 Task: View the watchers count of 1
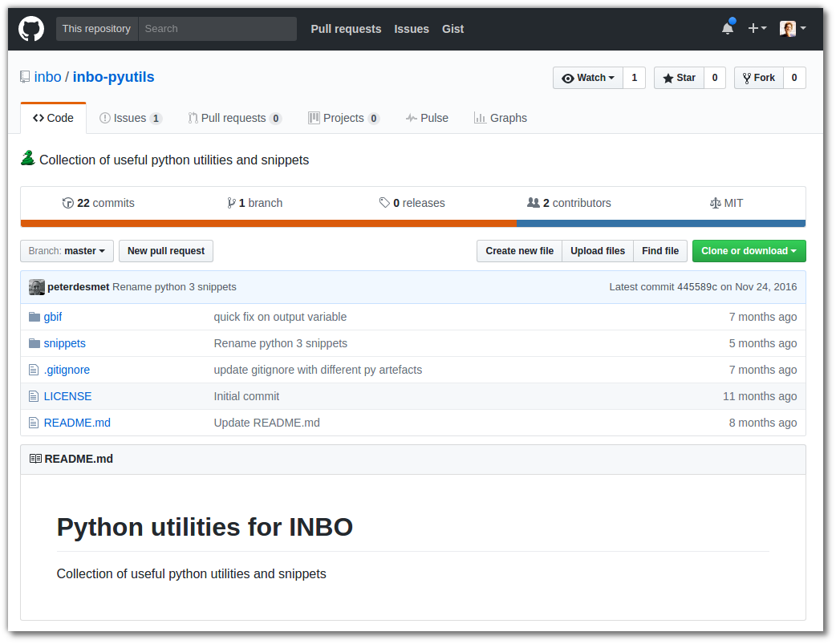tap(635, 78)
